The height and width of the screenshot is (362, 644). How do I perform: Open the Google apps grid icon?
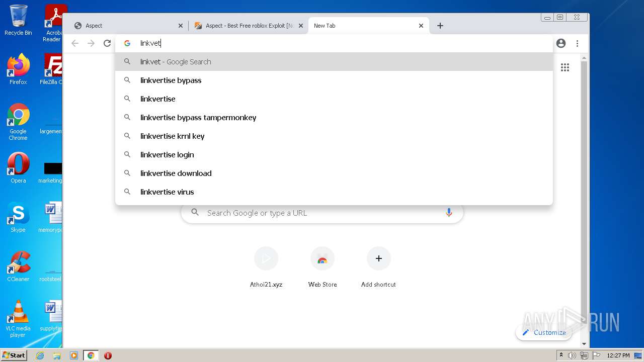[565, 67]
